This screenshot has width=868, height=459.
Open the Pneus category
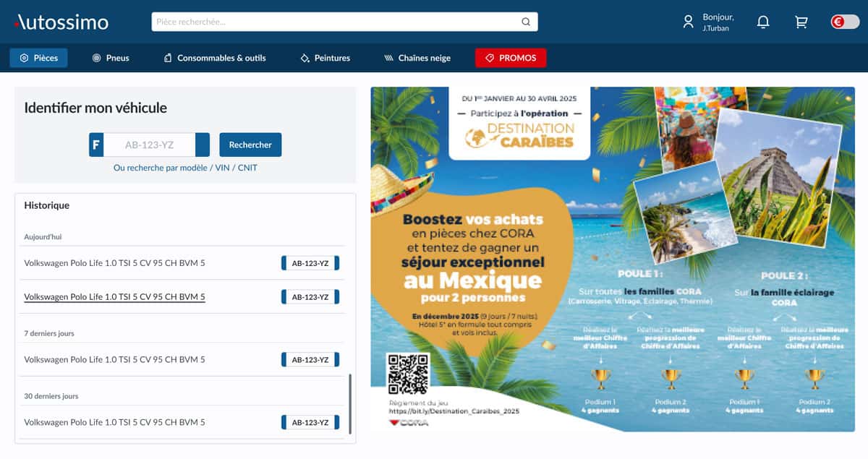pos(111,58)
